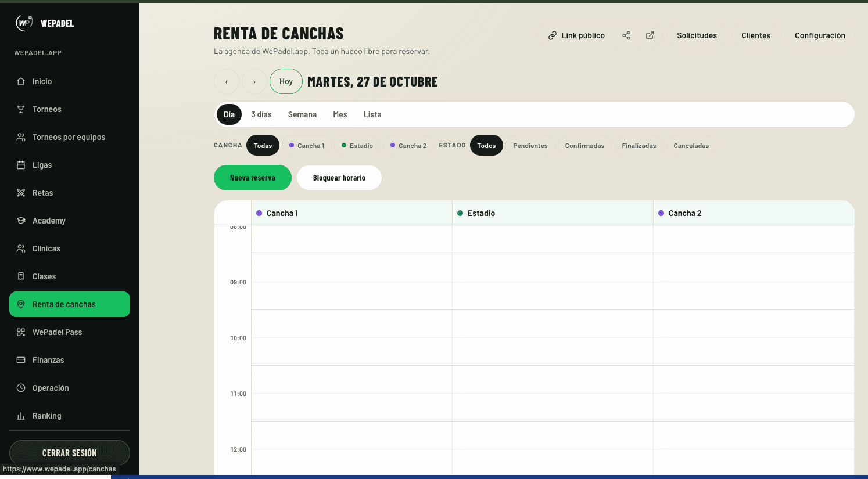Click the Operación clock icon
Viewport: 868px width, 479px height.
[21, 388]
